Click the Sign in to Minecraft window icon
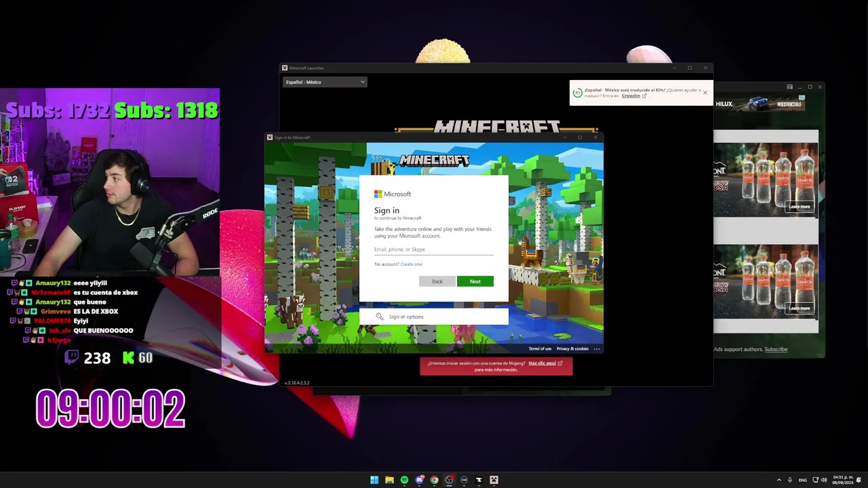The height and width of the screenshot is (488, 868). coord(269,138)
